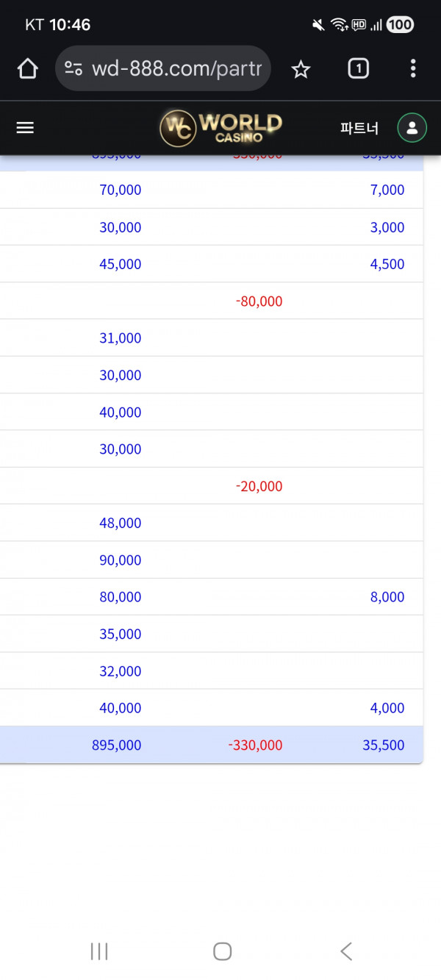
Task: Select the 90,000 amount row
Action: point(121,560)
